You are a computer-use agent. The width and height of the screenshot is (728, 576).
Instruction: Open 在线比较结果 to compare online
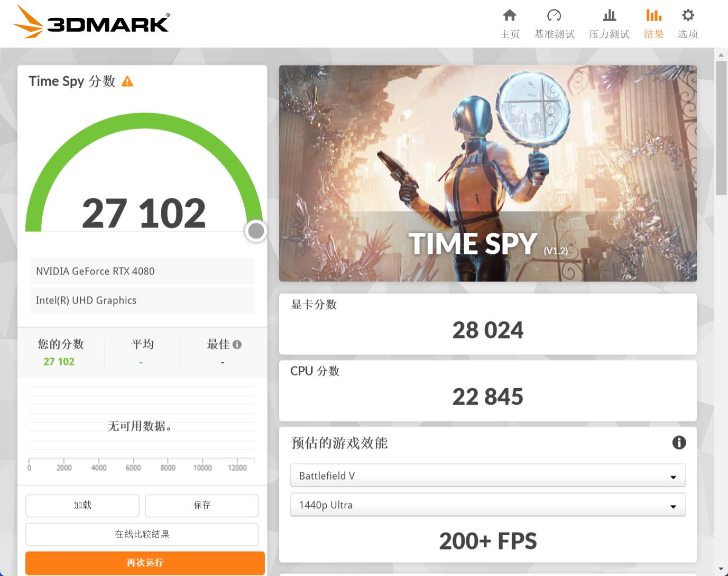pos(143,534)
